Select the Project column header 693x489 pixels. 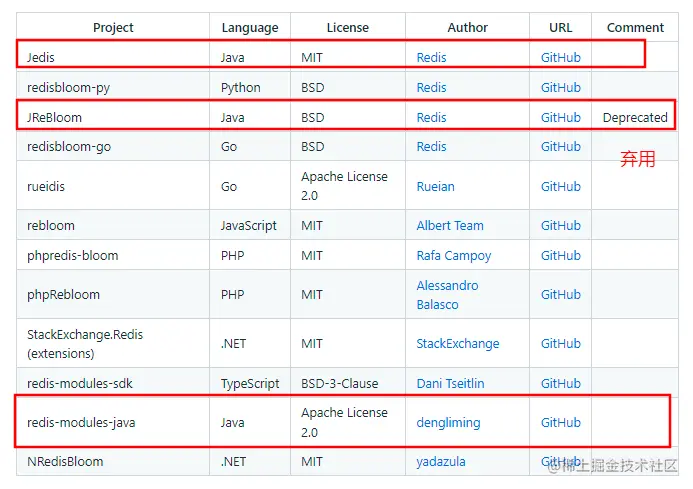coord(113,27)
